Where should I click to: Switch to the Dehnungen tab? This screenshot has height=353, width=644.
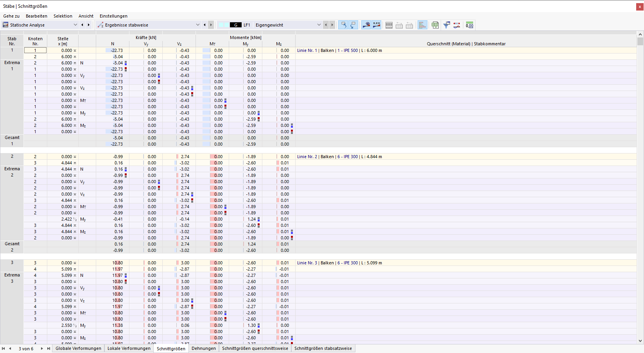click(204, 348)
